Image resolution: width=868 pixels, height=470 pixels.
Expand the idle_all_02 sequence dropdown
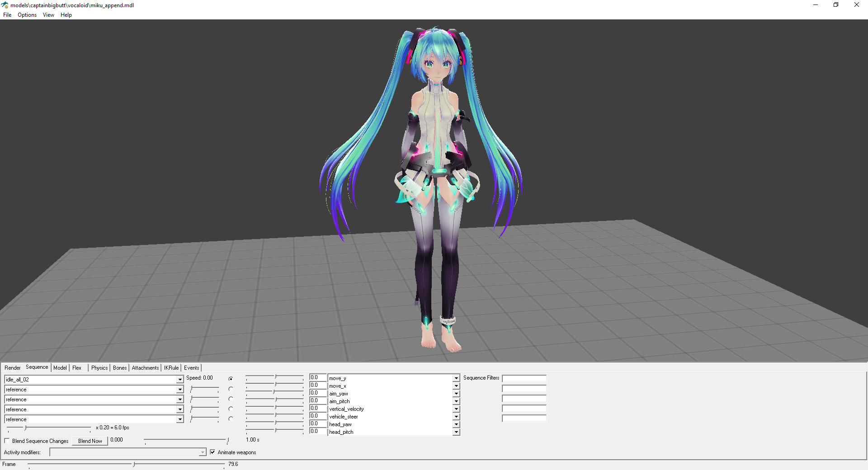click(x=180, y=380)
